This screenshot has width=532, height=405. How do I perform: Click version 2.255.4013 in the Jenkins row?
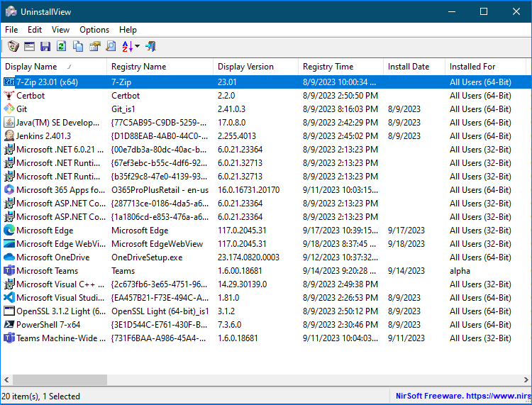(237, 136)
